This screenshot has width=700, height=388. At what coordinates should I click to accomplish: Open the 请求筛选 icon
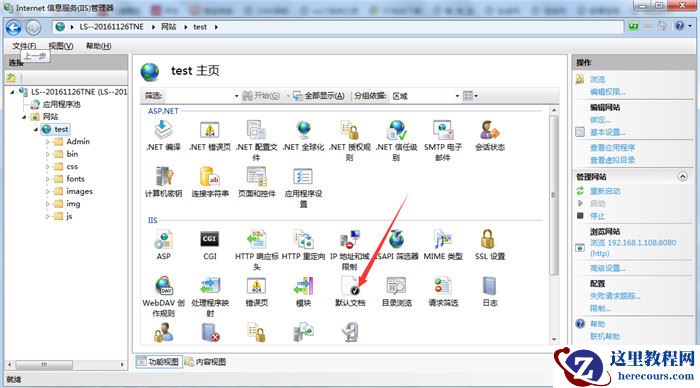(x=443, y=286)
